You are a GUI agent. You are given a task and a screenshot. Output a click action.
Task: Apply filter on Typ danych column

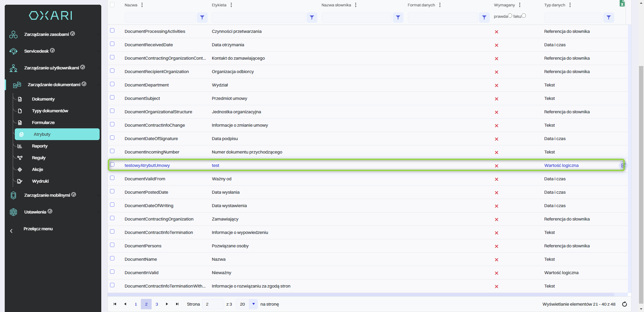[x=608, y=17]
